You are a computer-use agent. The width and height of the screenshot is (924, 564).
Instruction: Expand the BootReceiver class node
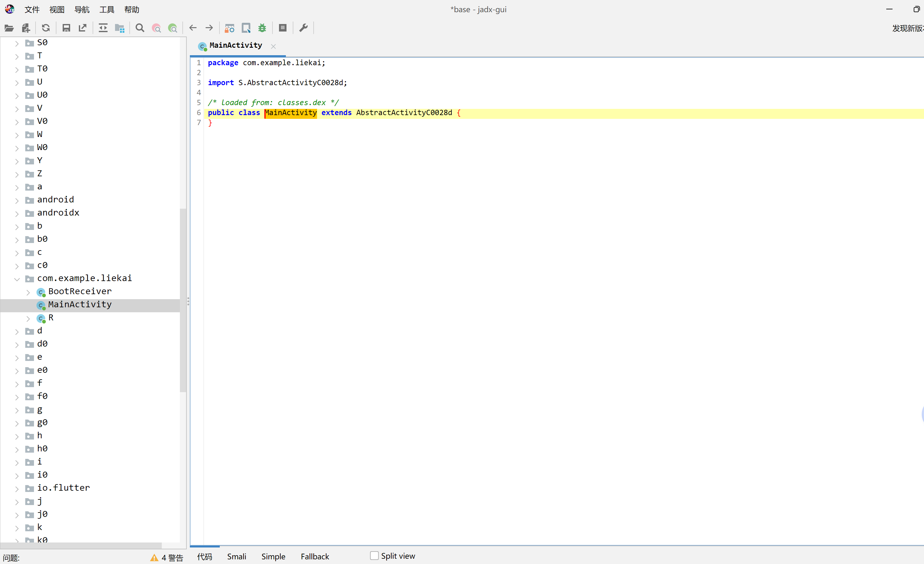(x=28, y=292)
